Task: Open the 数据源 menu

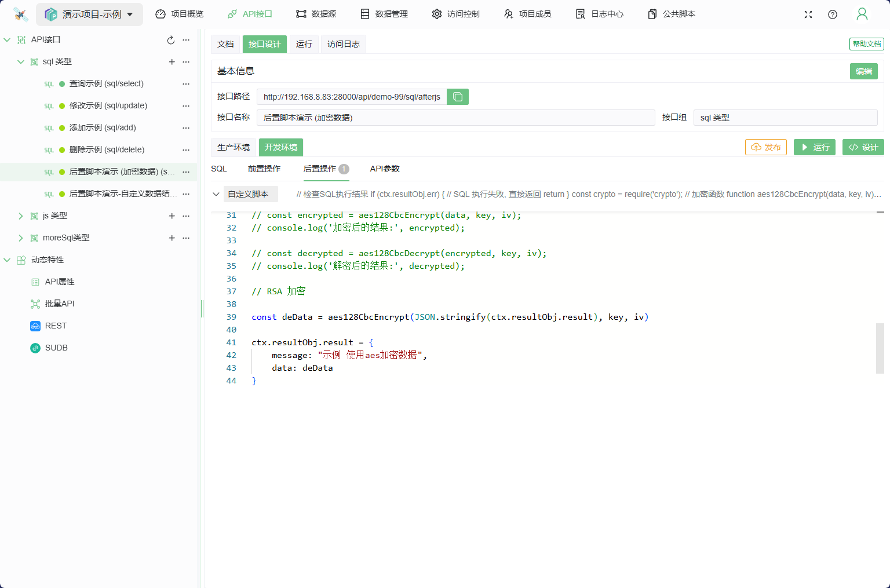Action: pyautogui.click(x=316, y=14)
